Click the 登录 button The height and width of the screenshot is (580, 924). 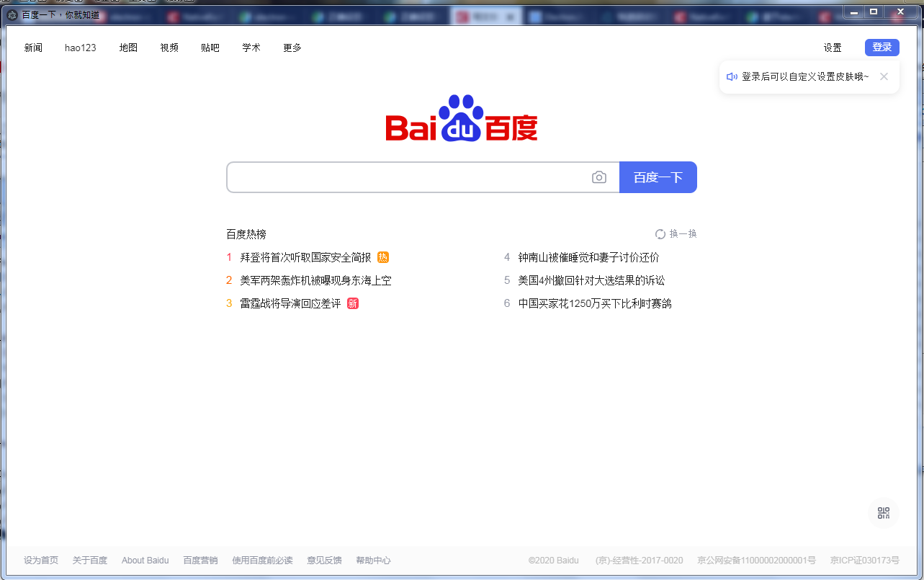[882, 47]
